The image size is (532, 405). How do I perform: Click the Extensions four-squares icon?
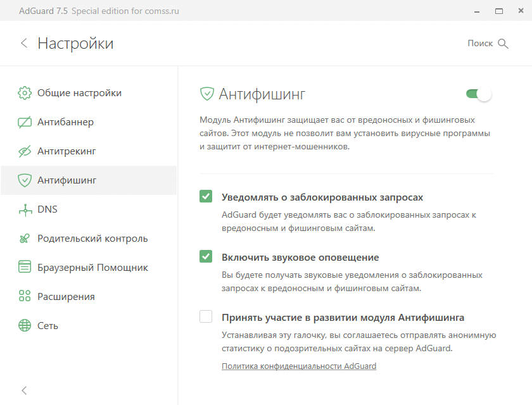click(25, 297)
